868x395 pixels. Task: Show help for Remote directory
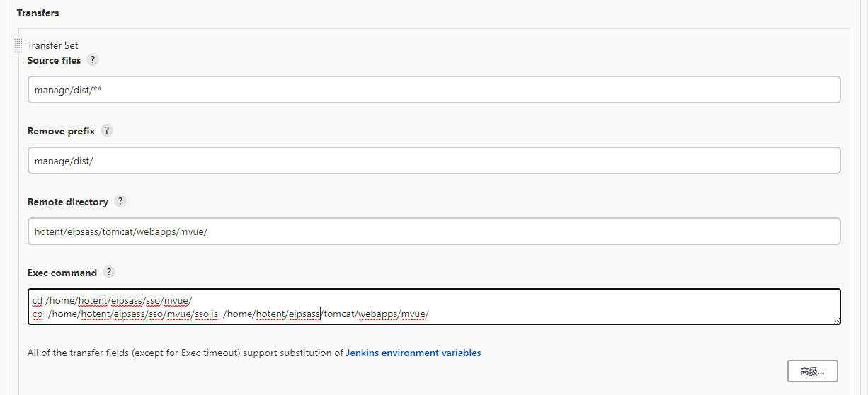coord(120,202)
